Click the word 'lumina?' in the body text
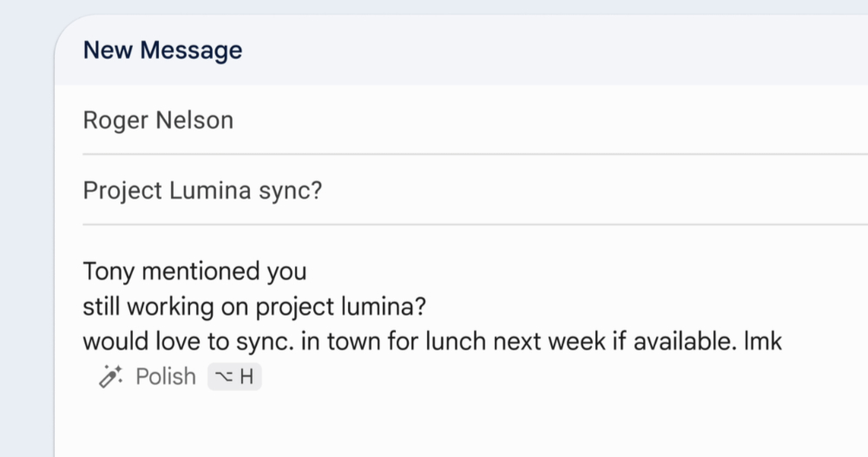868x457 pixels. [x=384, y=306]
